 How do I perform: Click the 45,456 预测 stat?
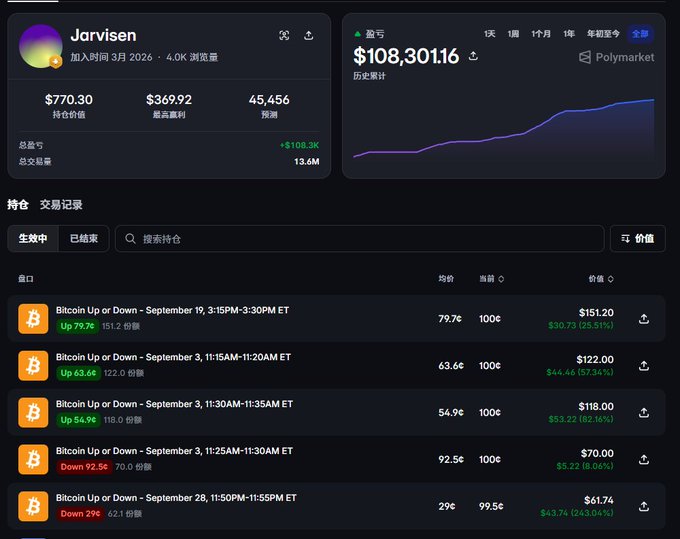269,105
